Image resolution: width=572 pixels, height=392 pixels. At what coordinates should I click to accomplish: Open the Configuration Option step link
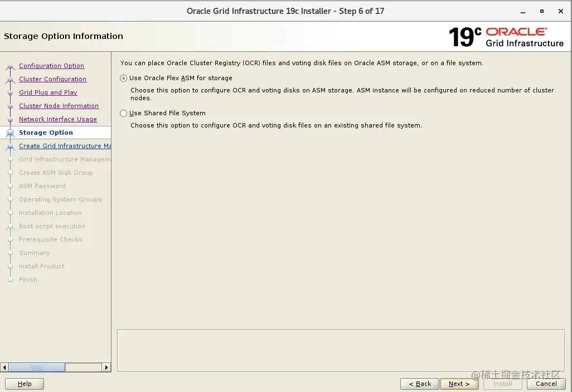51,66
